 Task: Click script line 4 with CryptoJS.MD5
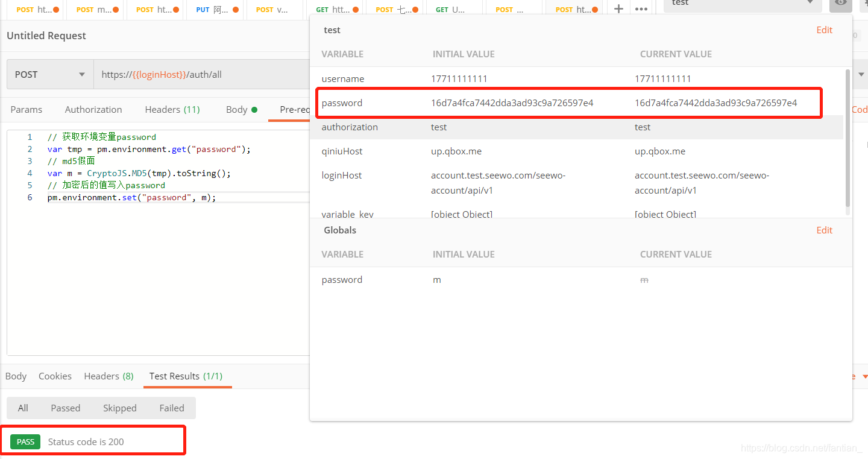pyautogui.click(x=139, y=173)
